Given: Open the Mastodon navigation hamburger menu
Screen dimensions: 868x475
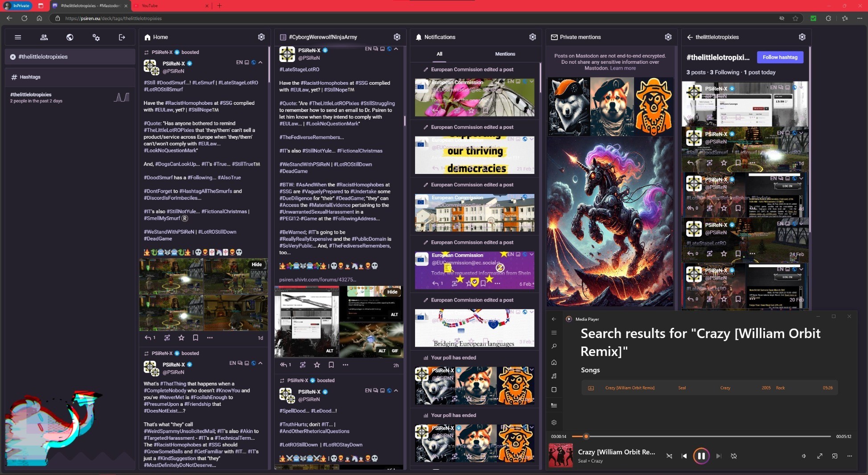Looking at the screenshot, I should (18, 37).
